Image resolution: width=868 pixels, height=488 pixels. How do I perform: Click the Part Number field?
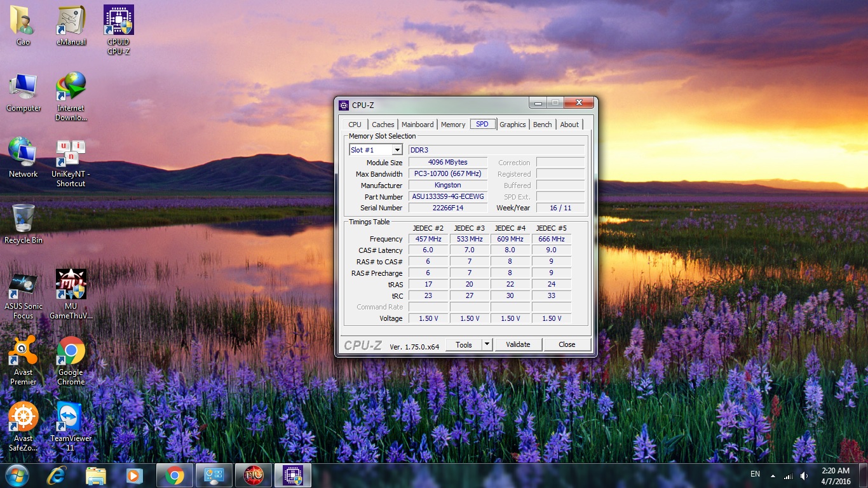447,197
